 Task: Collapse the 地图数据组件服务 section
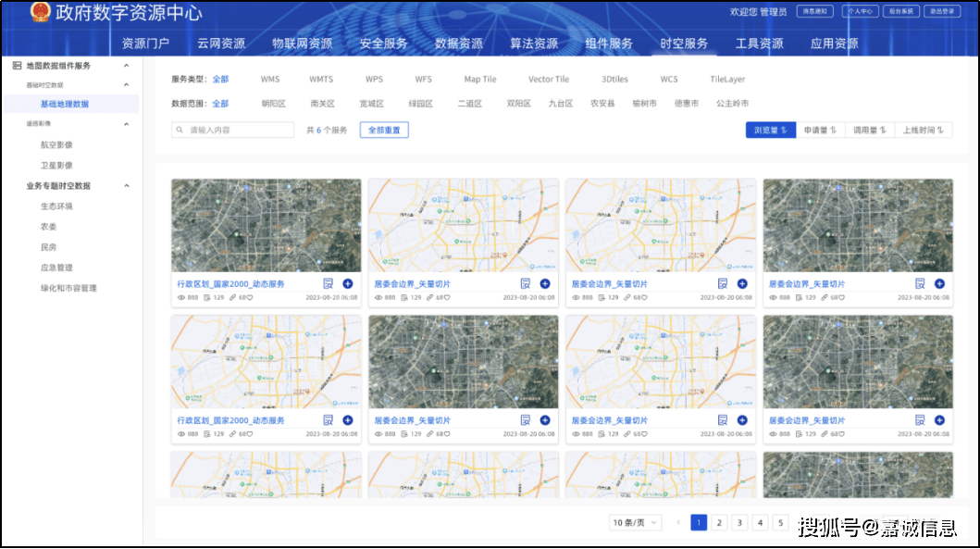[126, 66]
